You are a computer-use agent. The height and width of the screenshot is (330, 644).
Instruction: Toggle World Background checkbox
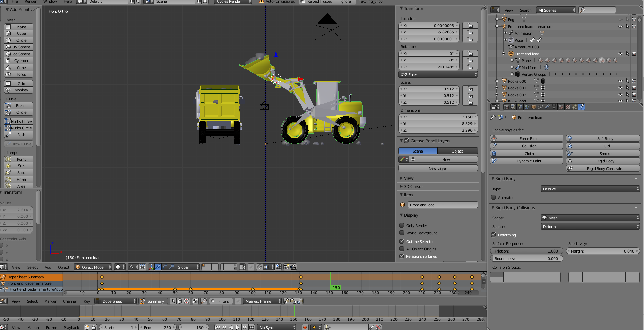402,233
